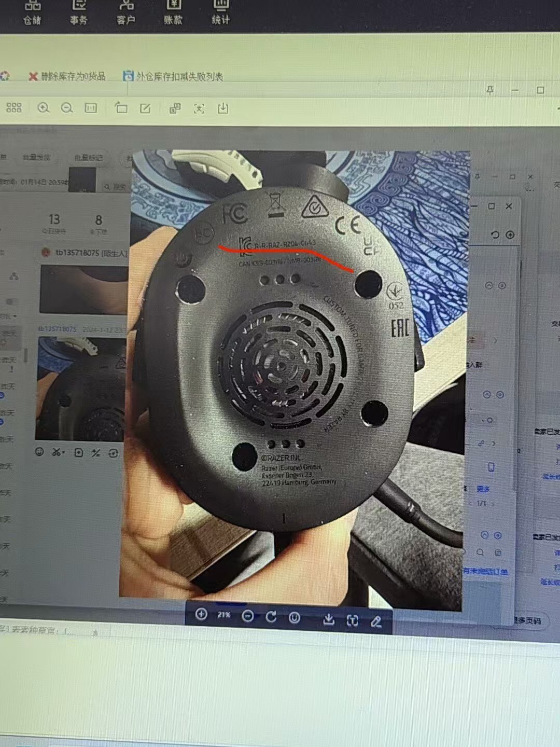Click the extract text icon on the preview bar
The height and width of the screenshot is (747, 560).
pyautogui.click(x=353, y=620)
